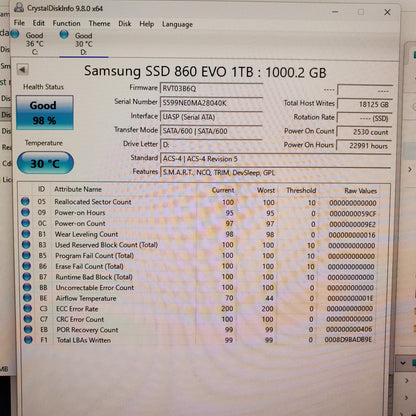Click the Good 98 % health status button
Screen dimensions: 416x416
tap(45, 113)
